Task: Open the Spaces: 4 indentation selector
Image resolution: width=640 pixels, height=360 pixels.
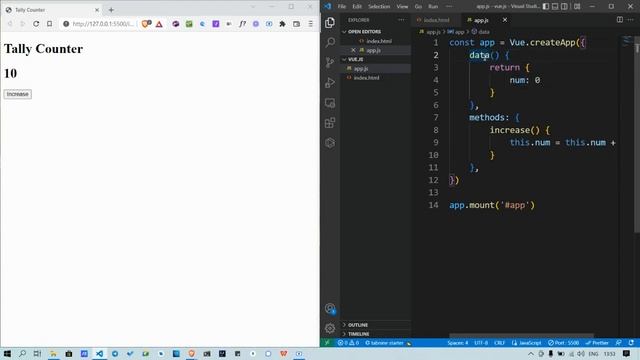Action: 458,343
